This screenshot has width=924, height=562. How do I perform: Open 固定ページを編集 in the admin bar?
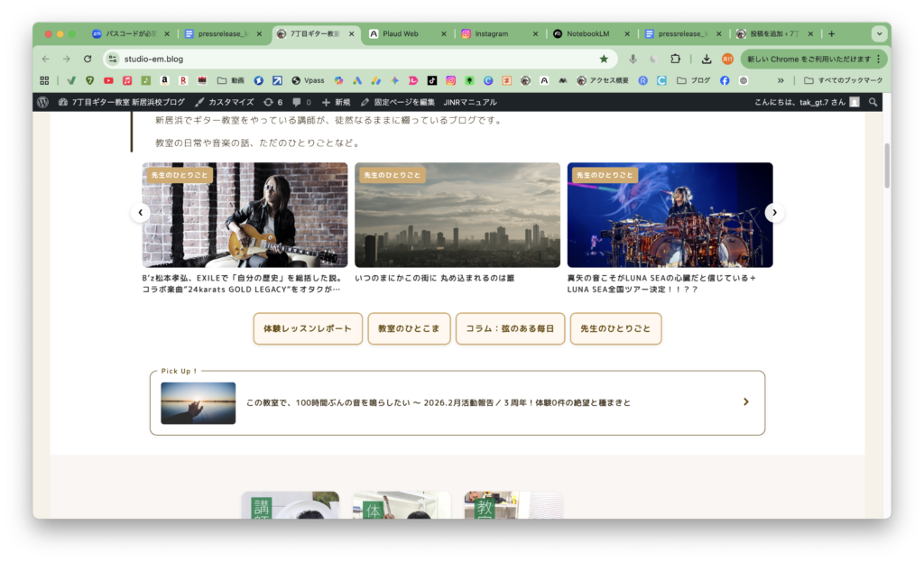[398, 102]
